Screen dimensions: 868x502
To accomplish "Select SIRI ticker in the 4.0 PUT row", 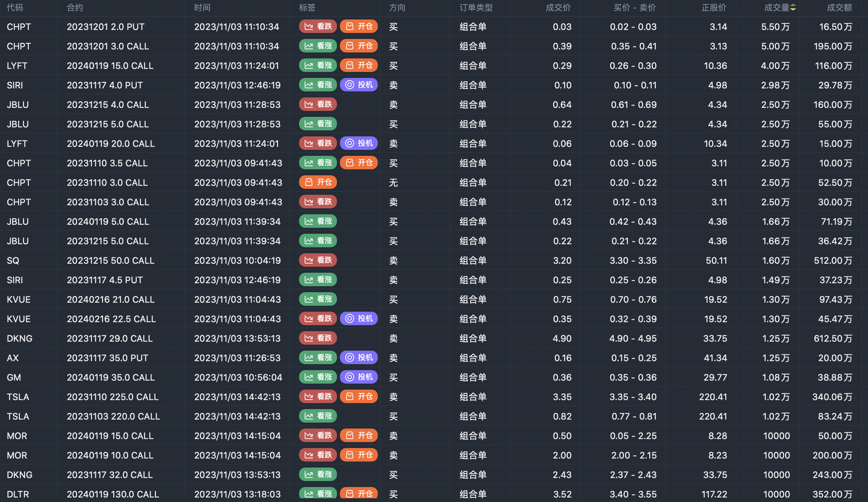I will 15,85.
